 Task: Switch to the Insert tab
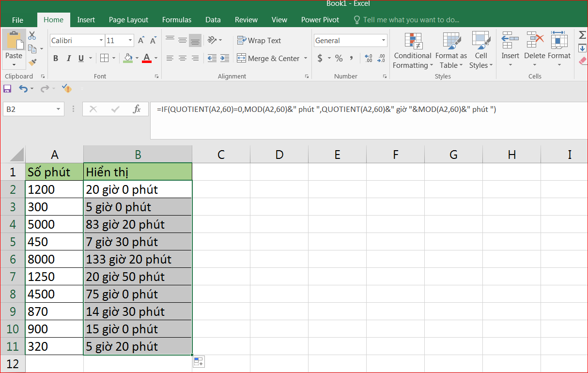tap(86, 20)
